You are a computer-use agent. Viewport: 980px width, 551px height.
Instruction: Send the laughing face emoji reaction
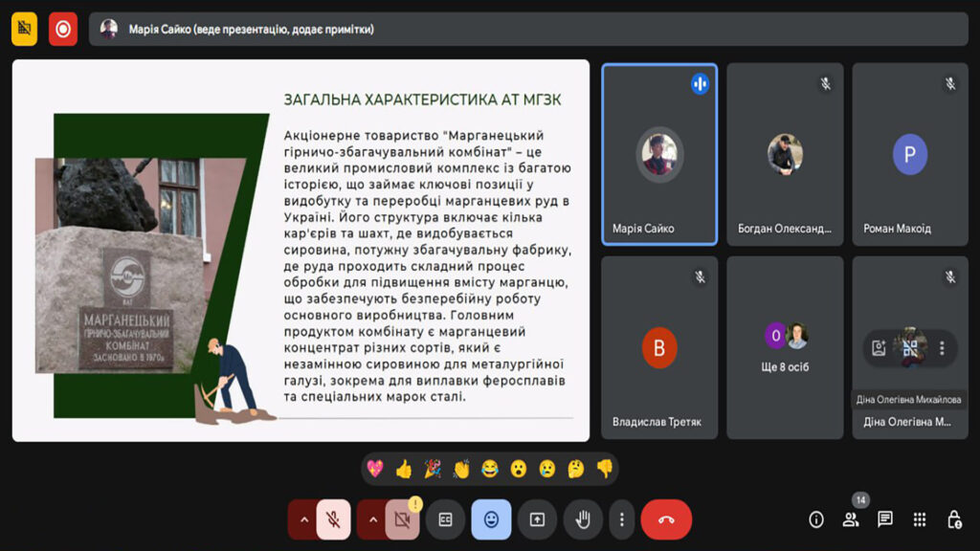(x=490, y=469)
